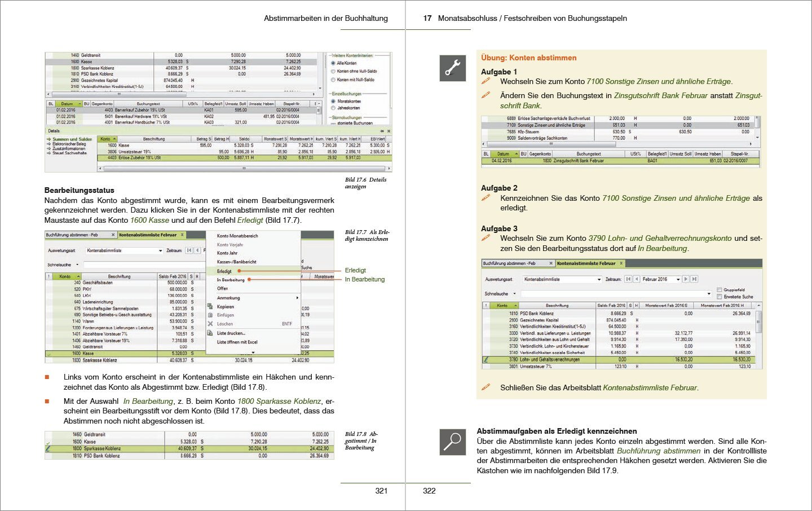Open Steuerl. Sachverhalte in Details panel
This screenshot has height=511, width=812.
tap(70, 153)
